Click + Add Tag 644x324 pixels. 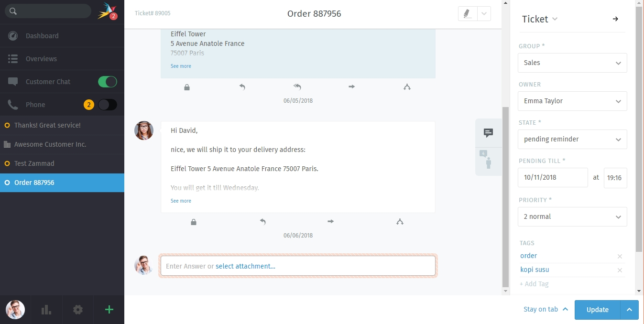pyautogui.click(x=534, y=284)
